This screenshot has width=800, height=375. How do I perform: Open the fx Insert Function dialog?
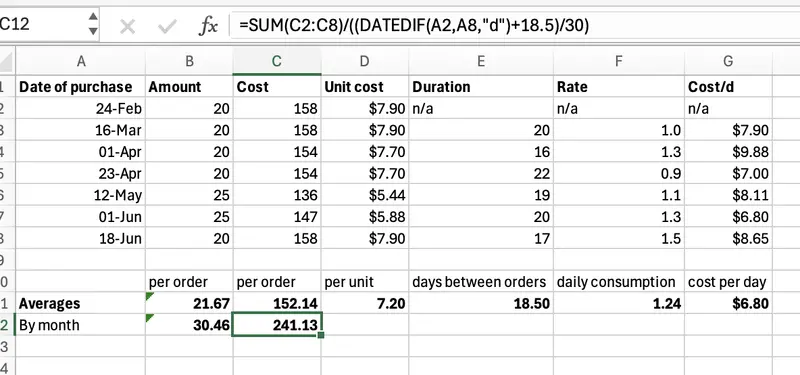click(x=208, y=26)
